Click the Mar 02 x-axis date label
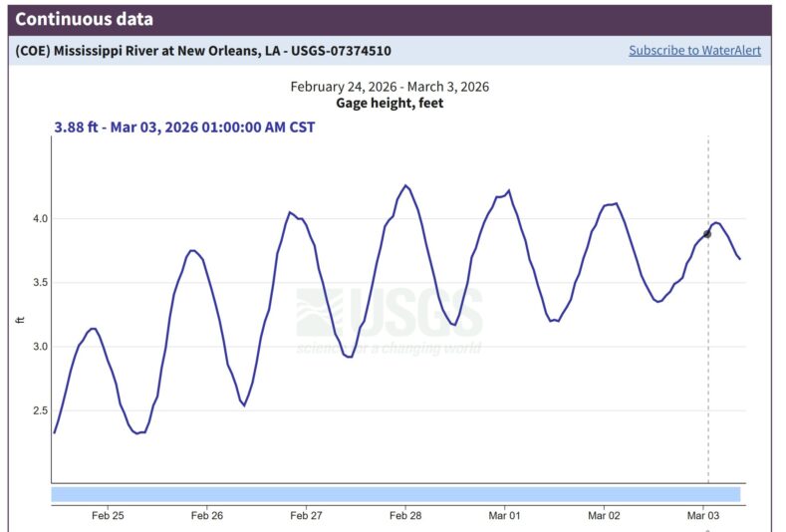786x532 pixels. [604, 516]
